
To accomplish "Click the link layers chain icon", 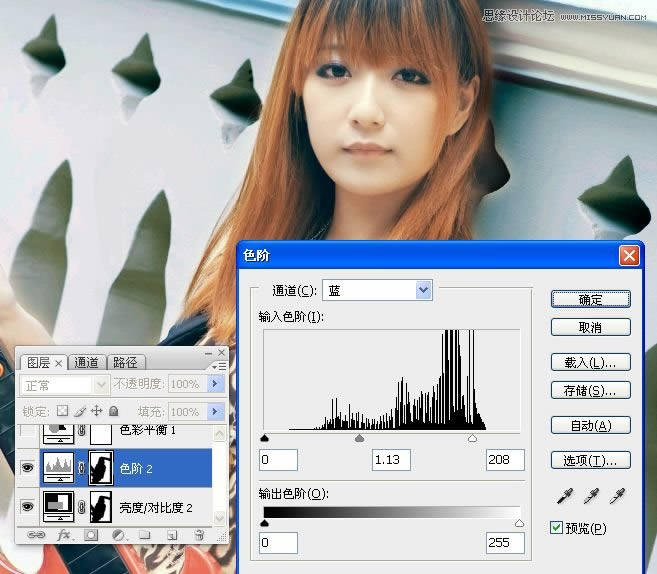I will 37,536.
